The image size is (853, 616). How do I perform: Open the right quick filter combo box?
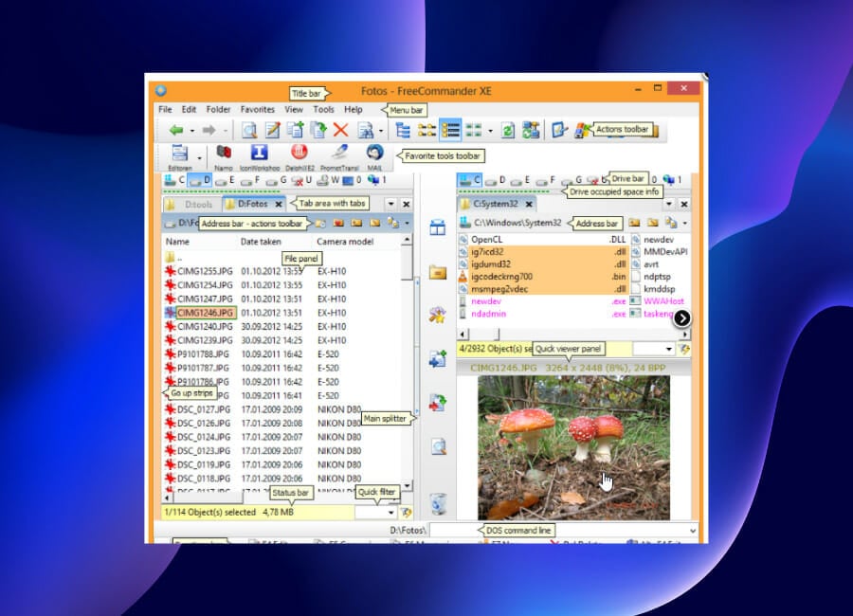(654, 349)
